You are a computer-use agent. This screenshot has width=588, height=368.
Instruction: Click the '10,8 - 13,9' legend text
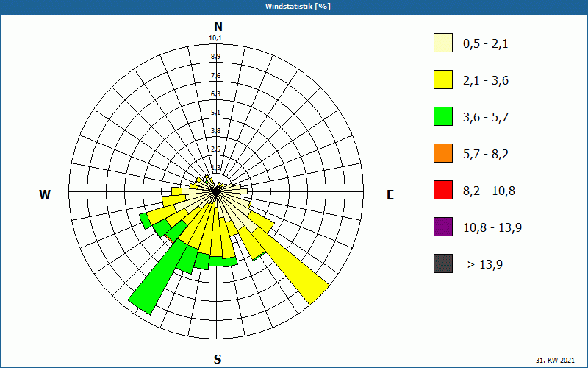point(492,228)
